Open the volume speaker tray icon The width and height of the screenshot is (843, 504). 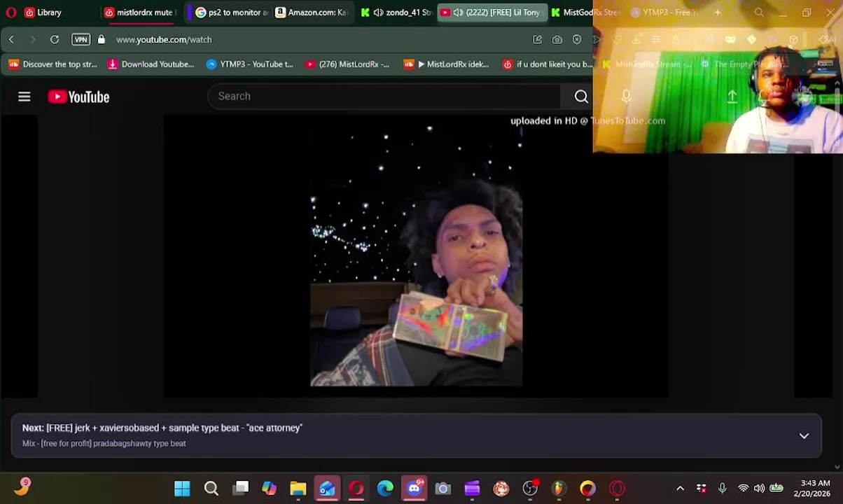point(760,489)
